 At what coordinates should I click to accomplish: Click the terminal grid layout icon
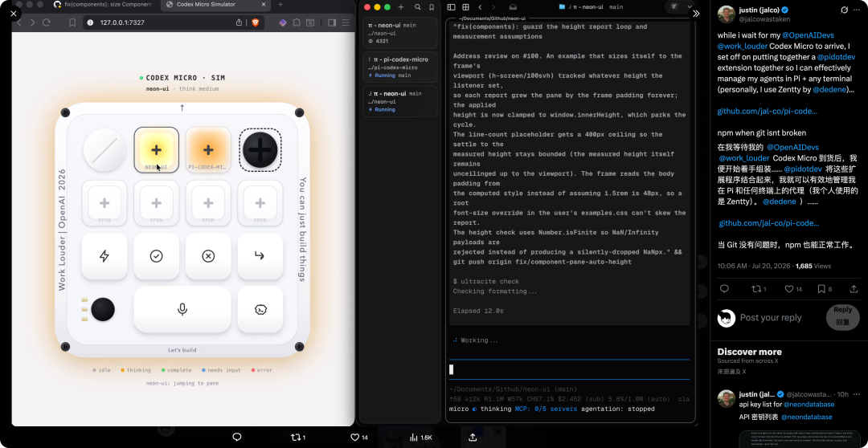point(465,7)
